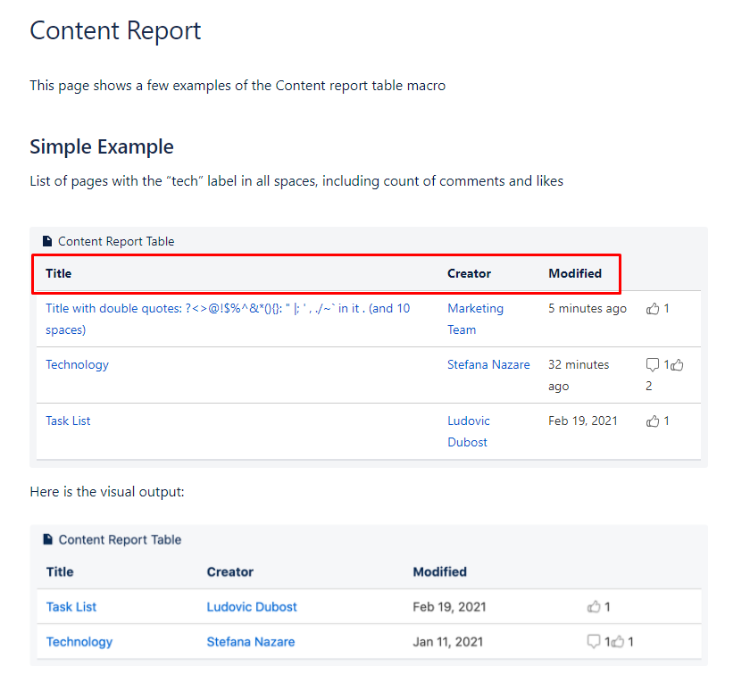The height and width of the screenshot is (700, 750).
Task: Click the 'Feb 19, 2021' cell in the lower table
Action: point(449,607)
